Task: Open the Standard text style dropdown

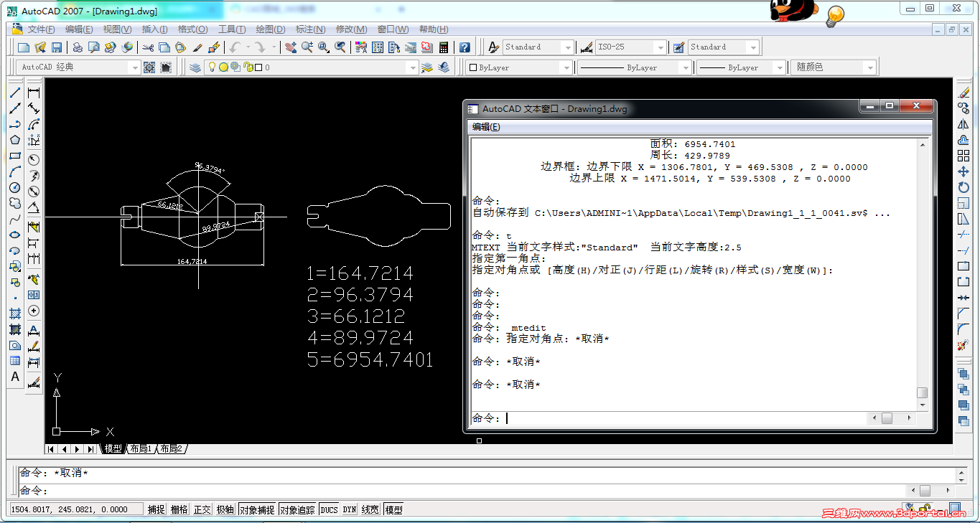Action: click(568, 47)
